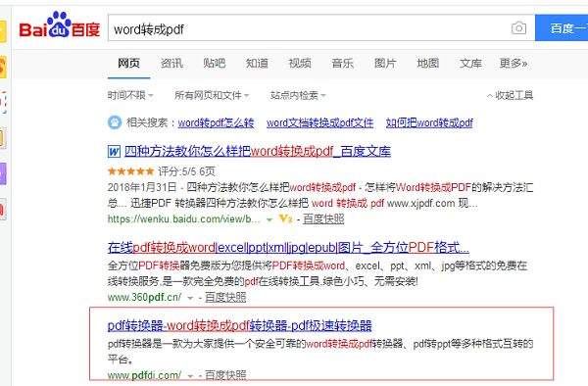Open the 图片 tab
Screen dimensions: 588x386
[385, 64]
